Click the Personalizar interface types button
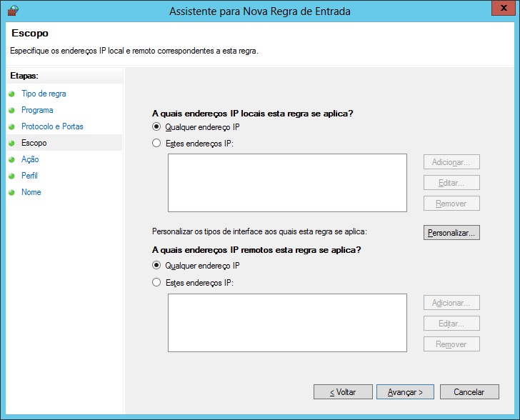 [451, 233]
